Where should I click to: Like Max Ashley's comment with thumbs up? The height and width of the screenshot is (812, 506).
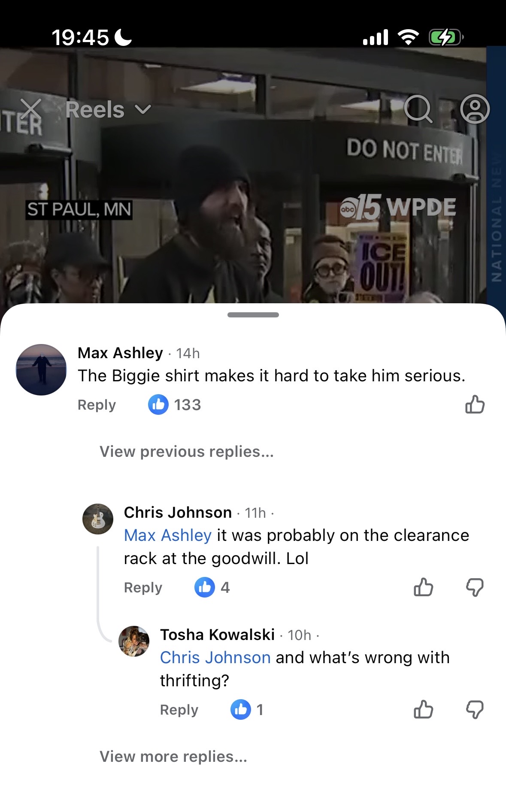coord(475,404)
